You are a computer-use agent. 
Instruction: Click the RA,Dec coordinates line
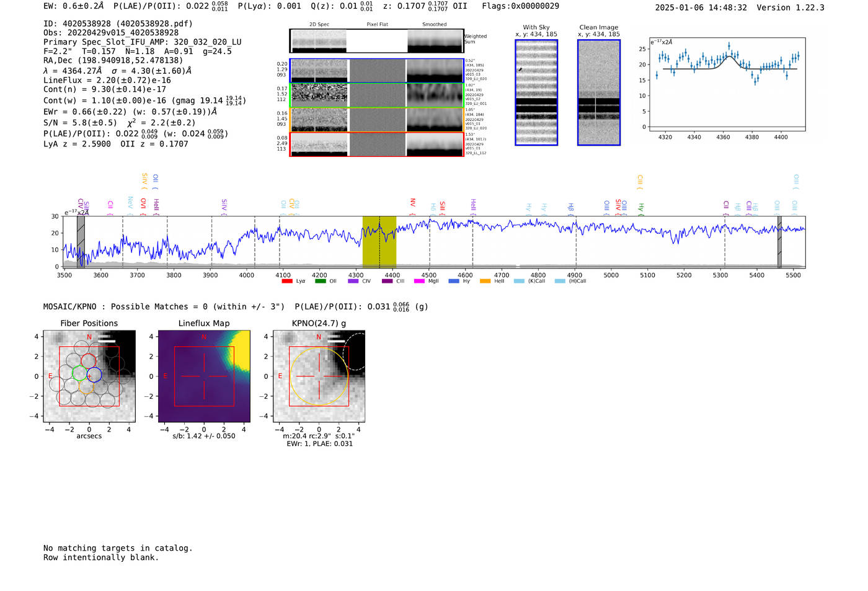coord(113,61)
